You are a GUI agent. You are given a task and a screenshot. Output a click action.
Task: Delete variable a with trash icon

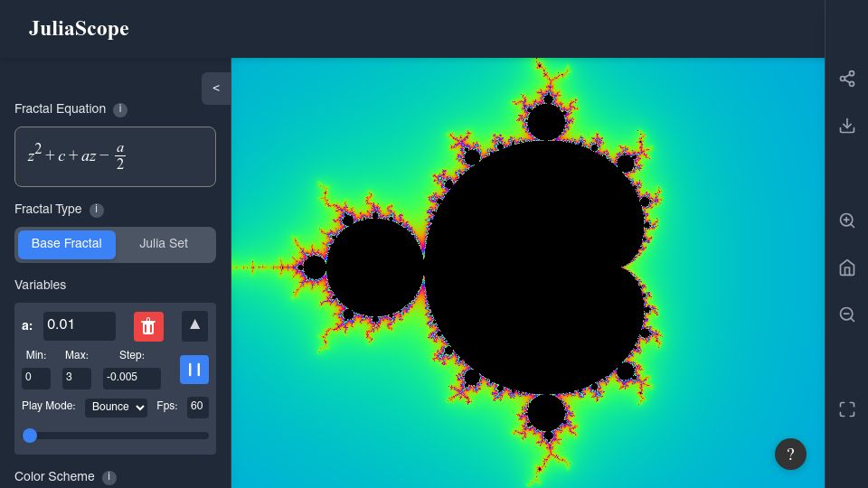[x=148, y=326]
